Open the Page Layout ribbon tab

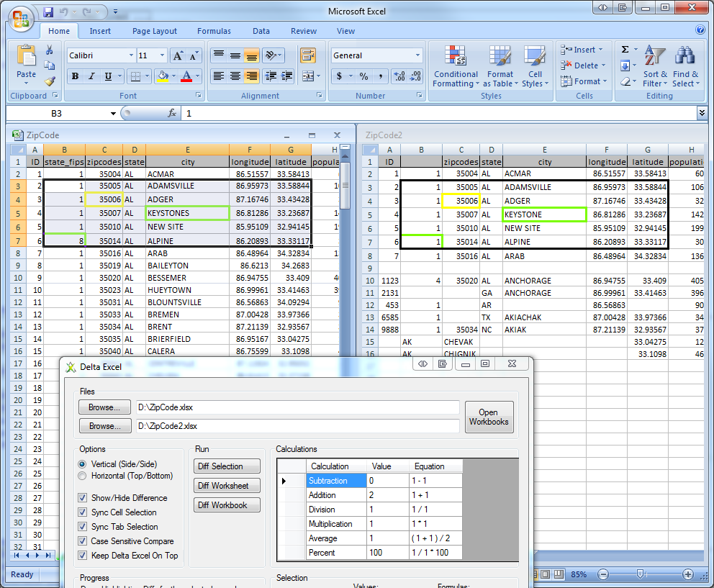(x=154, y=31)
